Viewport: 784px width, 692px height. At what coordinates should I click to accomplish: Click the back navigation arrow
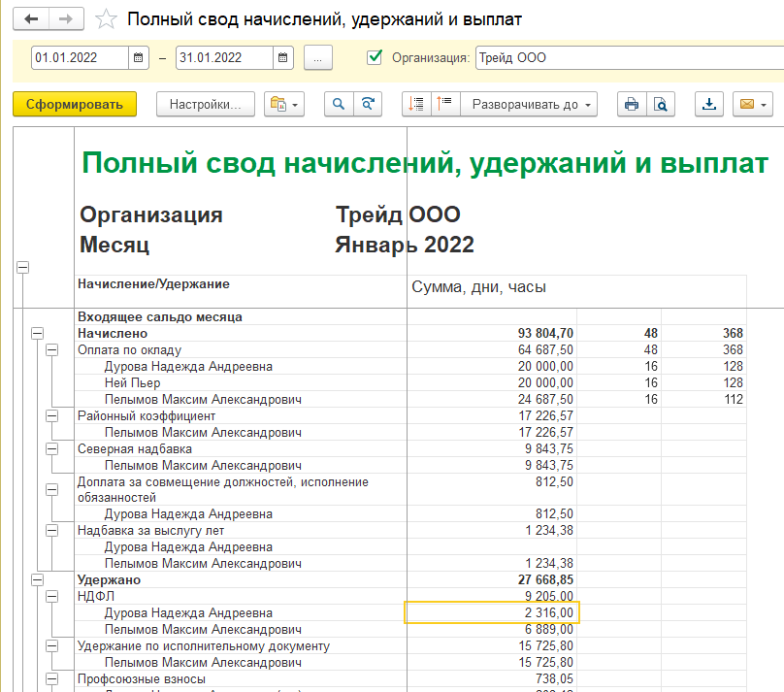[32, 19]
